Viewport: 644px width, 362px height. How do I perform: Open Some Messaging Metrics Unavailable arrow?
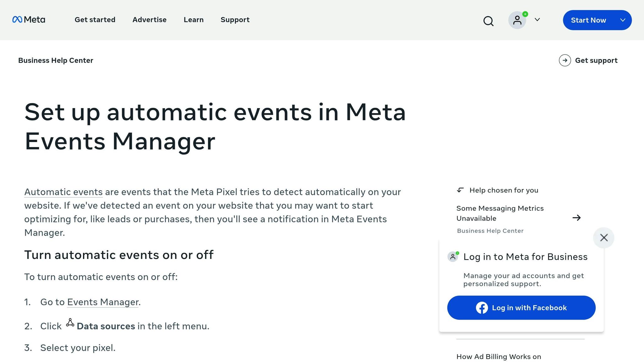pyautogui.click(x=577, y=217)
